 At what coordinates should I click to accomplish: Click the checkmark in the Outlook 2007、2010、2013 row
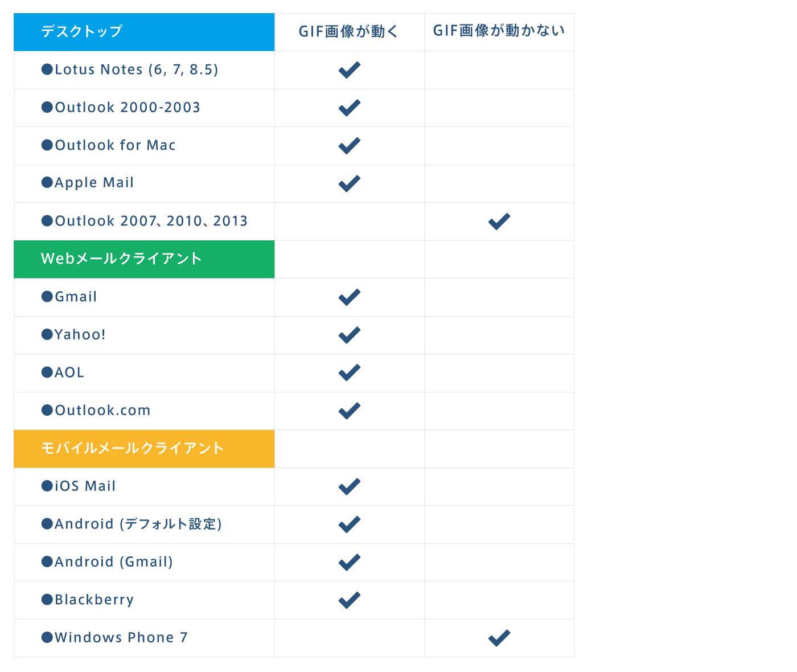(x=499, y=222)
